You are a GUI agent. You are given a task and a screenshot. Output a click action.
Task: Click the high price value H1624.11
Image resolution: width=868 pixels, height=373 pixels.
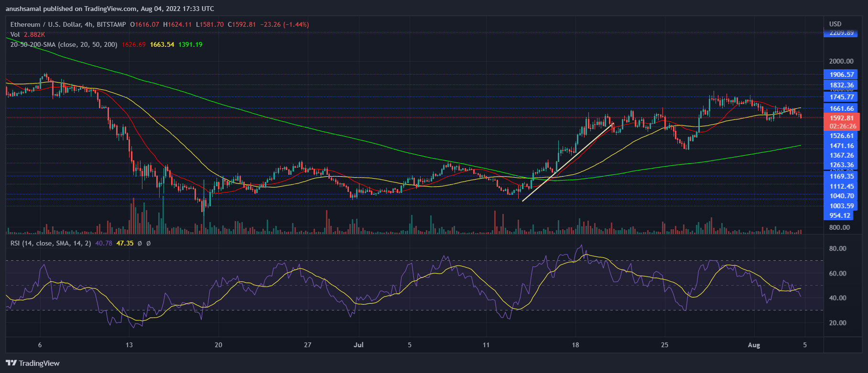(x=177, y=24)
